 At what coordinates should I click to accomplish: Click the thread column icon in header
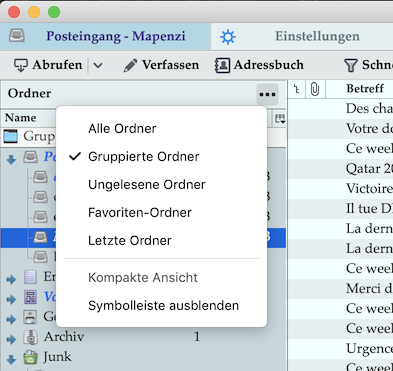pos(297,89)
